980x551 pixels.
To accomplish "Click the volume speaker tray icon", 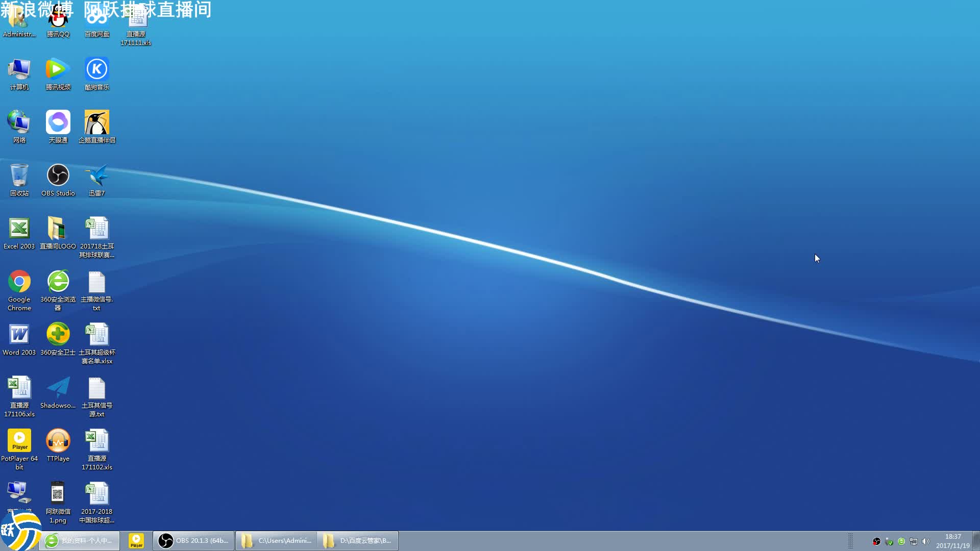I will click(x=925, y=541).
